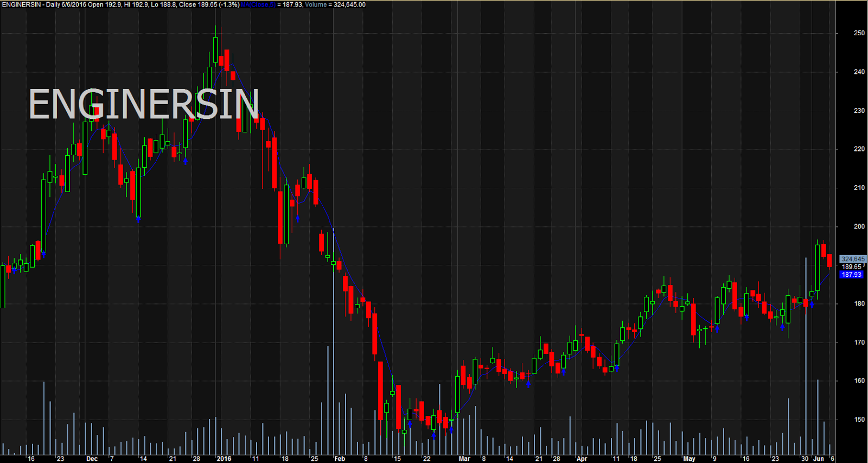The height and width of the screenshot is (463, 868).
Task: Select the date label 22 in February
Action: (x=426, y=459)
